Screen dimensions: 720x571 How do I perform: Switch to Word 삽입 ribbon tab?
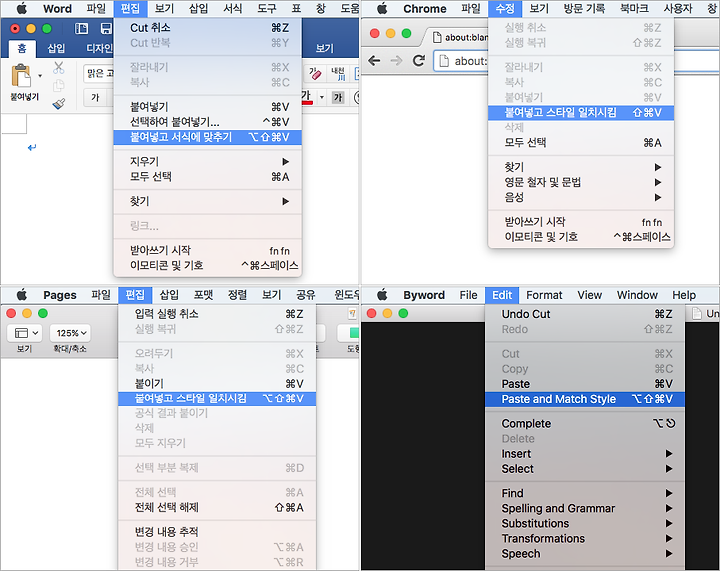[x=56, y=48]
